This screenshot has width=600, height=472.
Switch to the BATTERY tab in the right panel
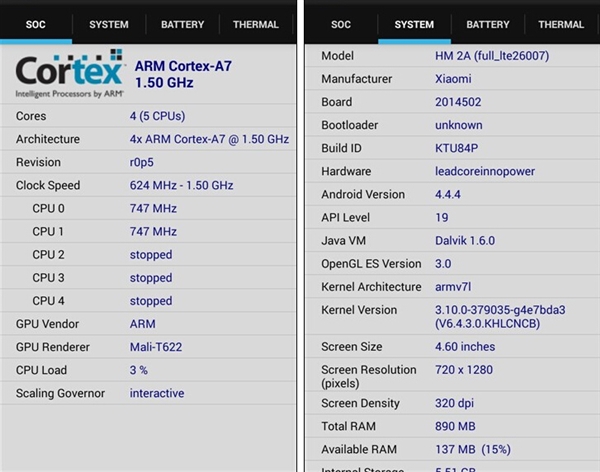click(x=488, y=24)
